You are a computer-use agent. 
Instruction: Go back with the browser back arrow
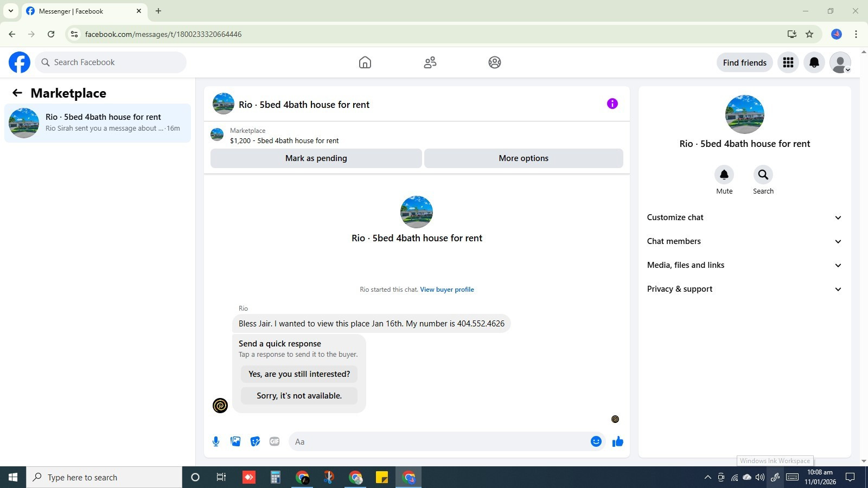coord(12,34)
